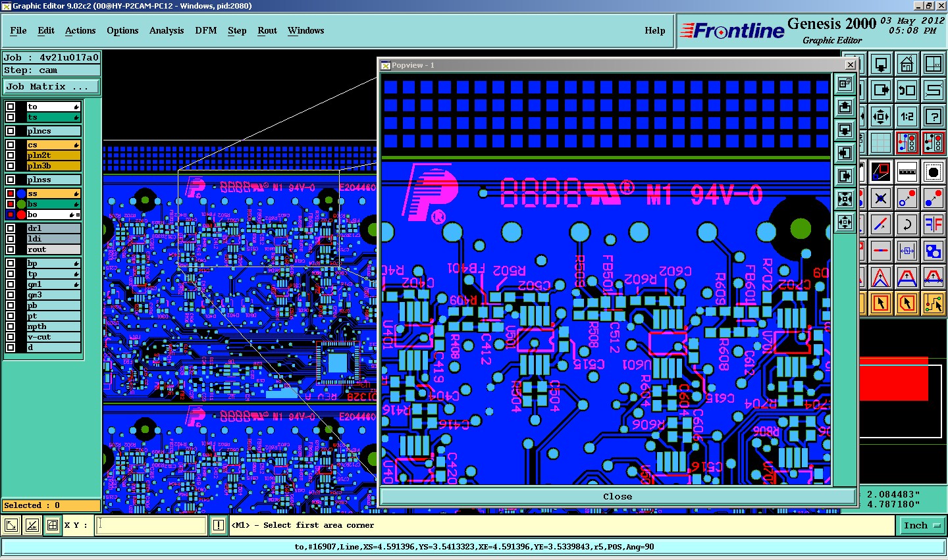Open the Edit menu
Image resolution: width=948 pixels, height=560 pixels.
click(x=46, y=30)
